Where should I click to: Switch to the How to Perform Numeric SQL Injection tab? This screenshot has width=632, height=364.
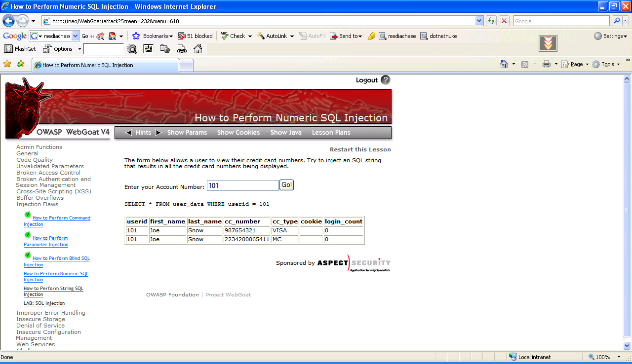coord(105,65)
